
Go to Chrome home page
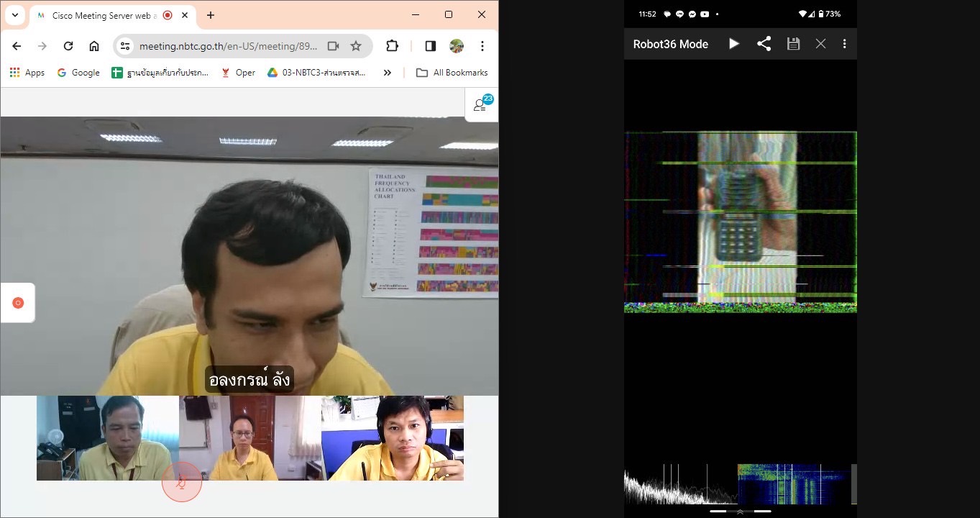[x=94, y=46]
